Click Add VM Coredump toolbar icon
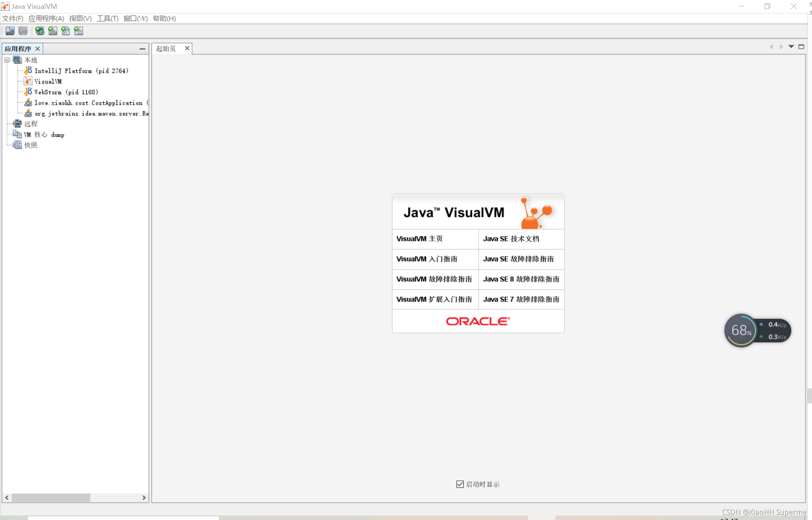The height and width of the screenshot is (520, 812). (x=65, y=31)
